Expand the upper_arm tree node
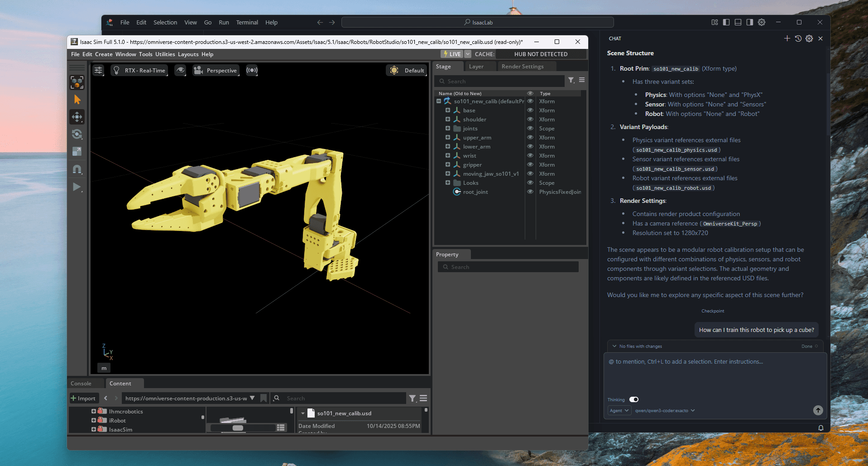Image resolution: width=868 pixels, height=466 pixels. coord(448,138)
